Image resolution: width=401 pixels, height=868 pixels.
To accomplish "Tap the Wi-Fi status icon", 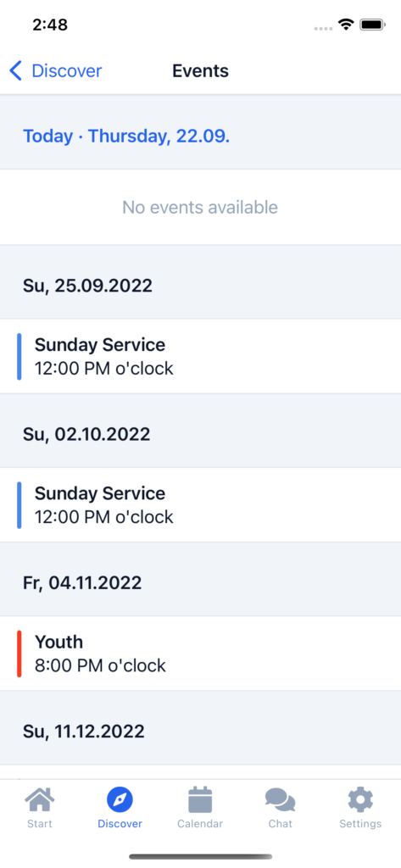I will click(347, 25).
